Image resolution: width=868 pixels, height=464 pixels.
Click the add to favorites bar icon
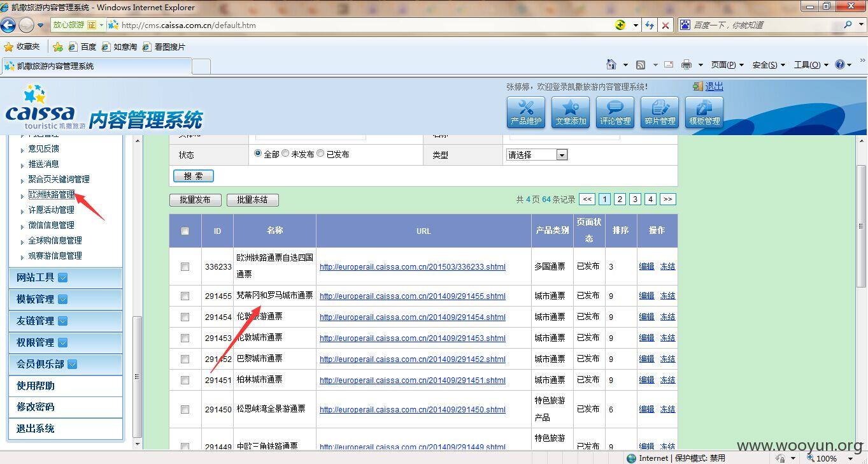coord(58,47)
